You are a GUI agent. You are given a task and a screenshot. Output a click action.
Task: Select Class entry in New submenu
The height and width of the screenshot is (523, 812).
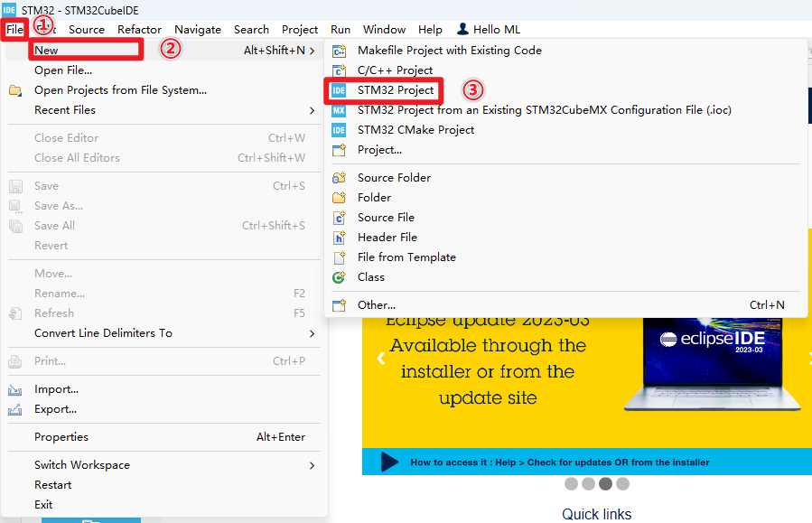(x=565, y=277)
